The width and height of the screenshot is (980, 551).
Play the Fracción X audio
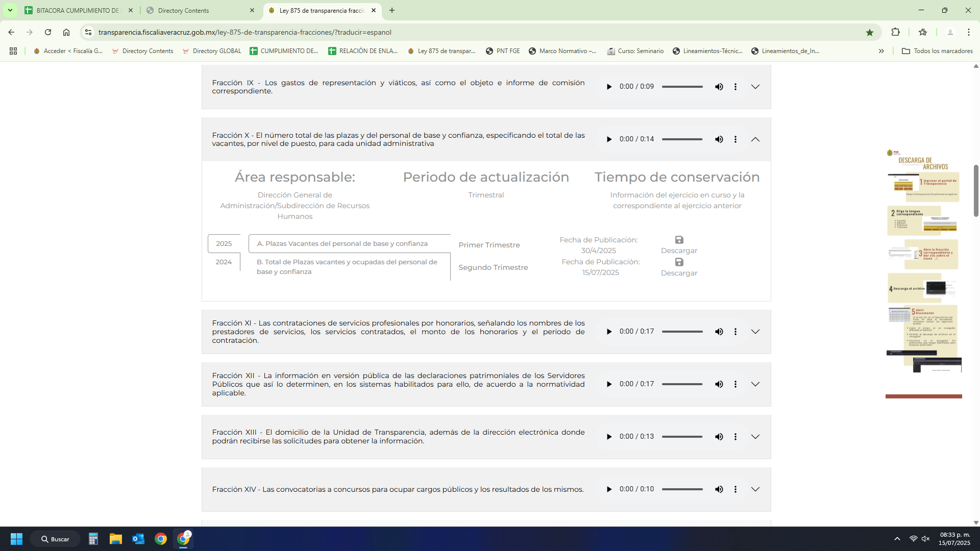click(x=609, y=139)
